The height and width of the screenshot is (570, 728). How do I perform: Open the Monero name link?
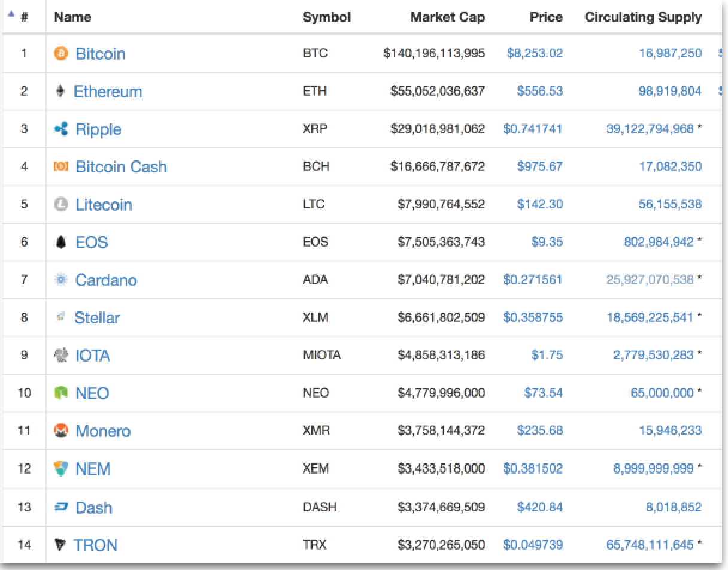[103, 431]
